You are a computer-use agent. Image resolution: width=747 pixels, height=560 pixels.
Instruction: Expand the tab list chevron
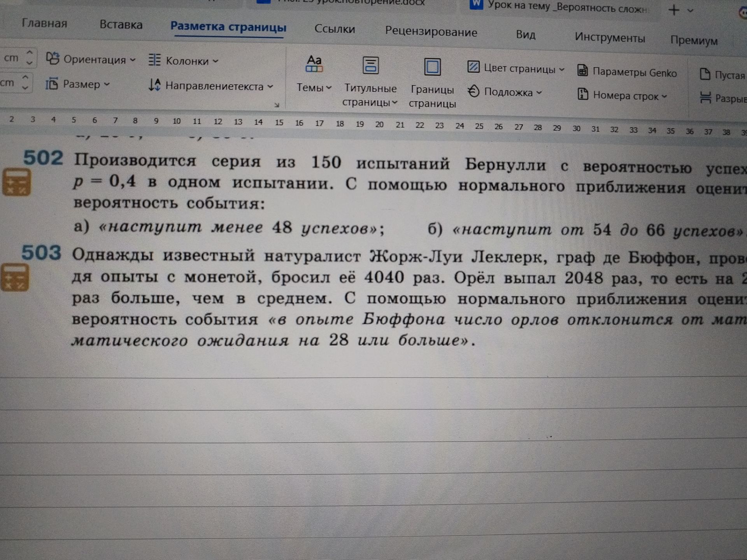click(691, 11)
